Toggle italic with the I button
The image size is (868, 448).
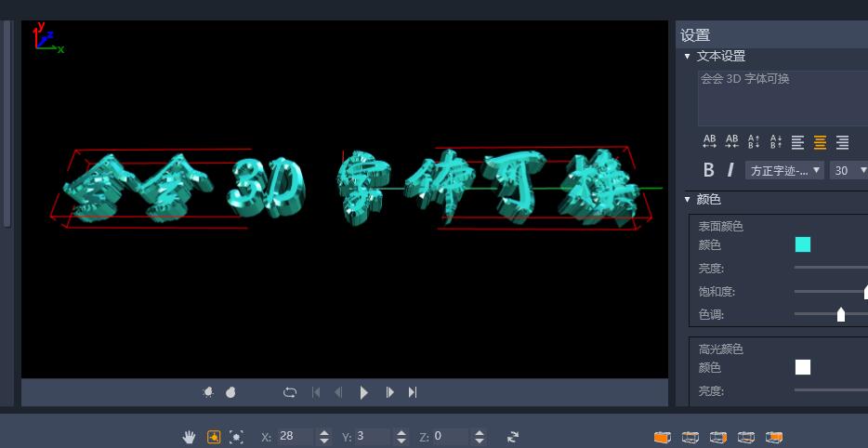tap(730, 170)
